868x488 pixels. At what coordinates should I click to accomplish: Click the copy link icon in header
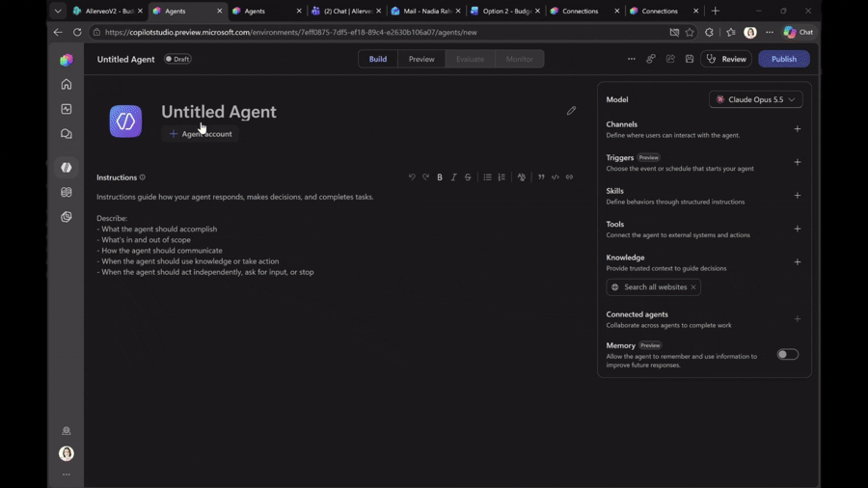(x=650, y=59)
